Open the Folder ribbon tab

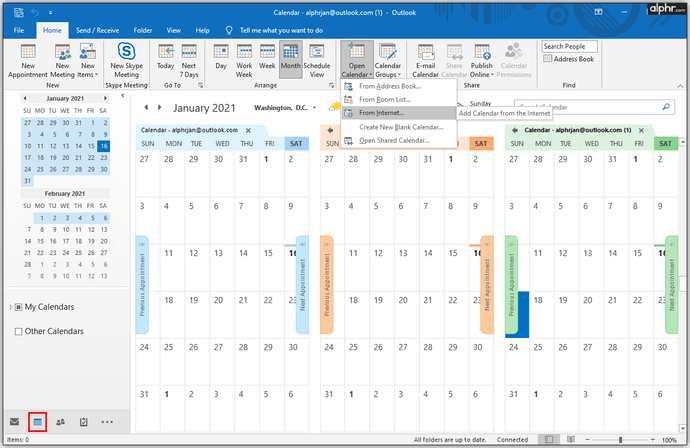143,30
